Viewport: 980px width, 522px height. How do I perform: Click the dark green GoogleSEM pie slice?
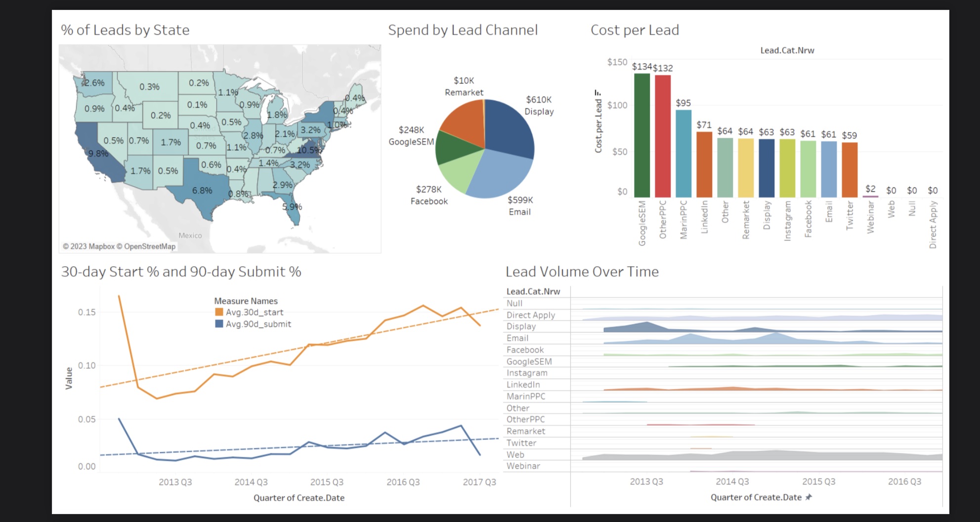coord(451,149)
